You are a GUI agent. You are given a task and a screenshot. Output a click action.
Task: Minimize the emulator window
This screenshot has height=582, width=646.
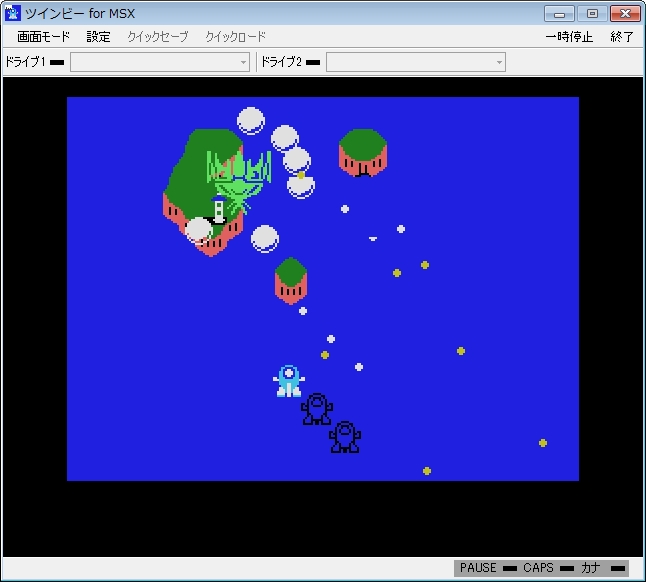[x=559, y=14]
